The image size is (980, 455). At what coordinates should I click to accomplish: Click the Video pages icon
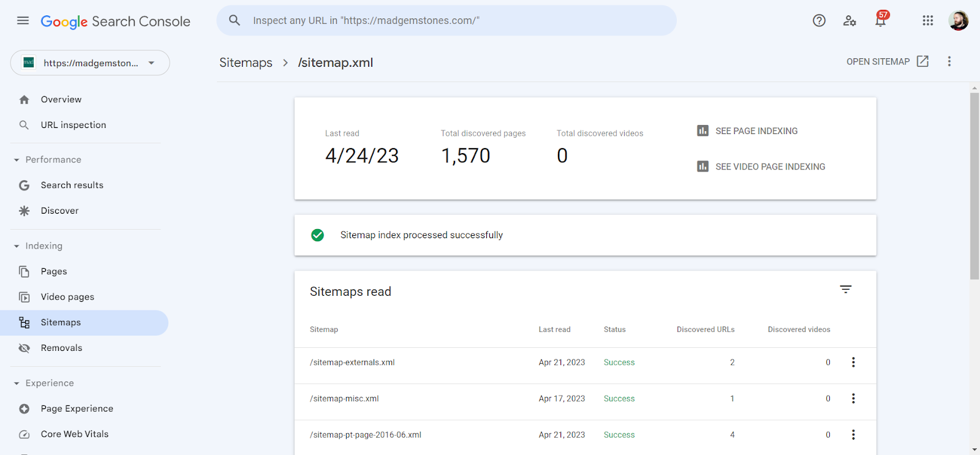[x=24, y=297]
